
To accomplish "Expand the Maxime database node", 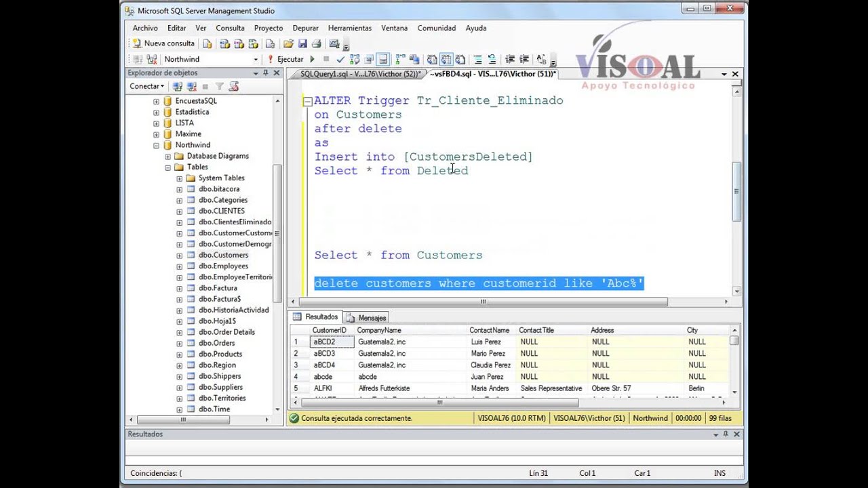I will tap(156, 134).
